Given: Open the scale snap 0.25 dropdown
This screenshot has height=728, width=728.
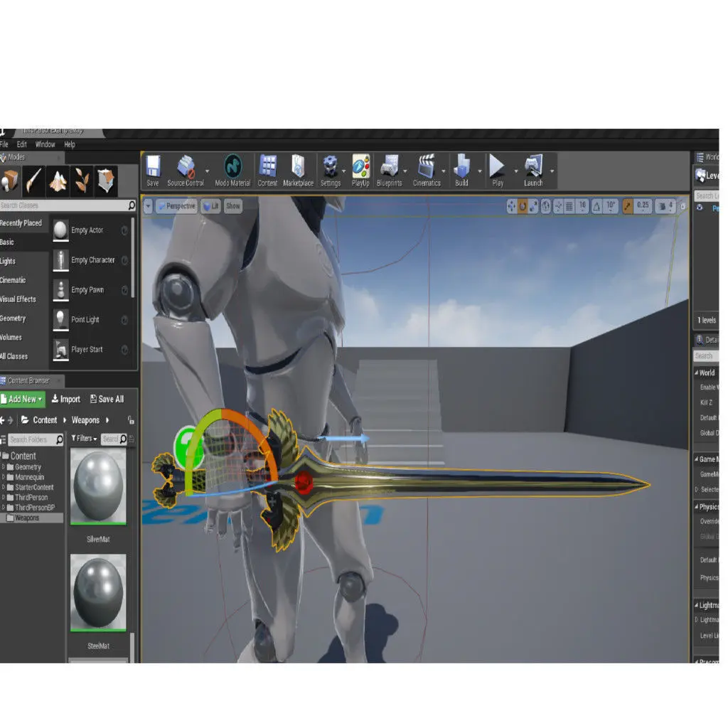Looking at the screenshot, I should [643, 206].
